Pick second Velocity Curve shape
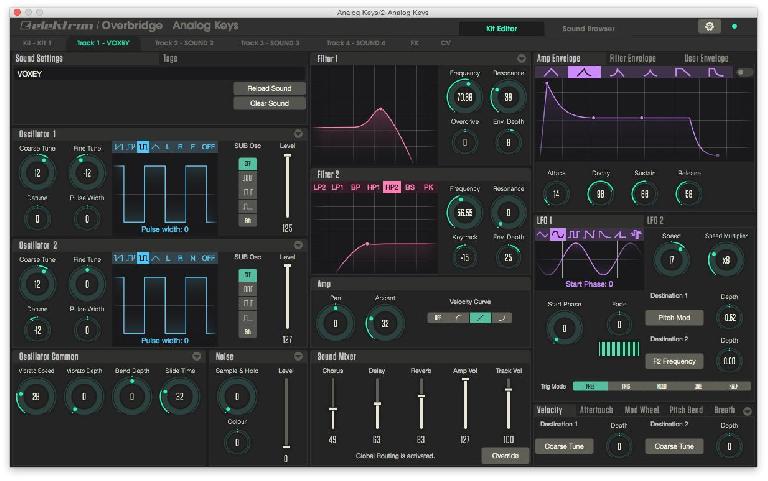Image resolution: width=768 pixels, height=481 pixels. (x=459, y=318)
